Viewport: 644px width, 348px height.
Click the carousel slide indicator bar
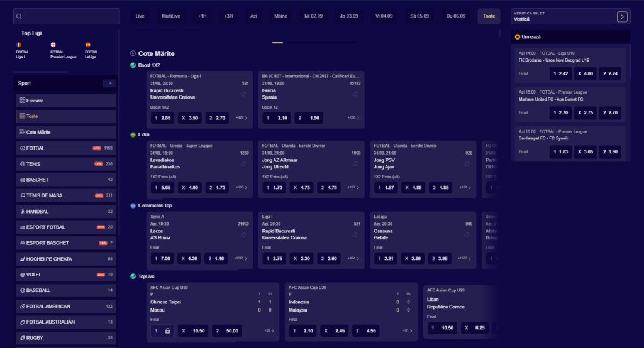(277, 43)
